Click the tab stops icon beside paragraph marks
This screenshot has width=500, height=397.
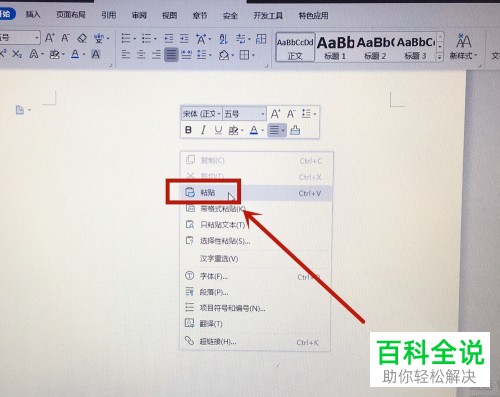(x=261, y=39)
